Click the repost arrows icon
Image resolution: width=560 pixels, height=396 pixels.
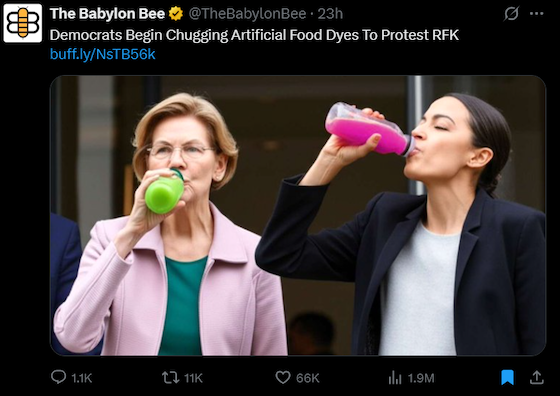coord(170,377)
